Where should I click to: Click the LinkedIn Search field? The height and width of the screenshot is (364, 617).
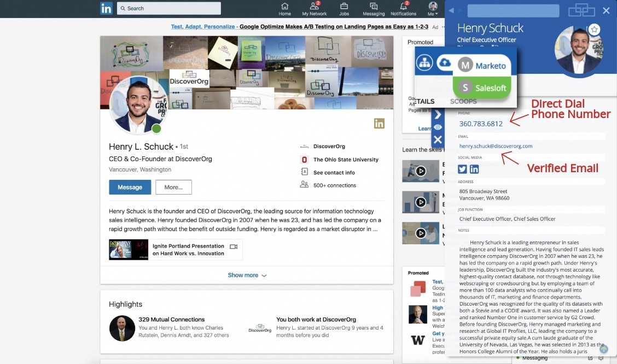[x=168, y=8]
